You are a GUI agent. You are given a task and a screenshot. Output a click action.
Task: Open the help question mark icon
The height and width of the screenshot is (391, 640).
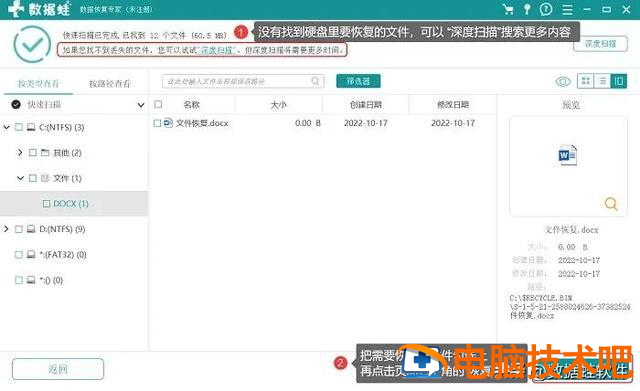click(546, 9)
